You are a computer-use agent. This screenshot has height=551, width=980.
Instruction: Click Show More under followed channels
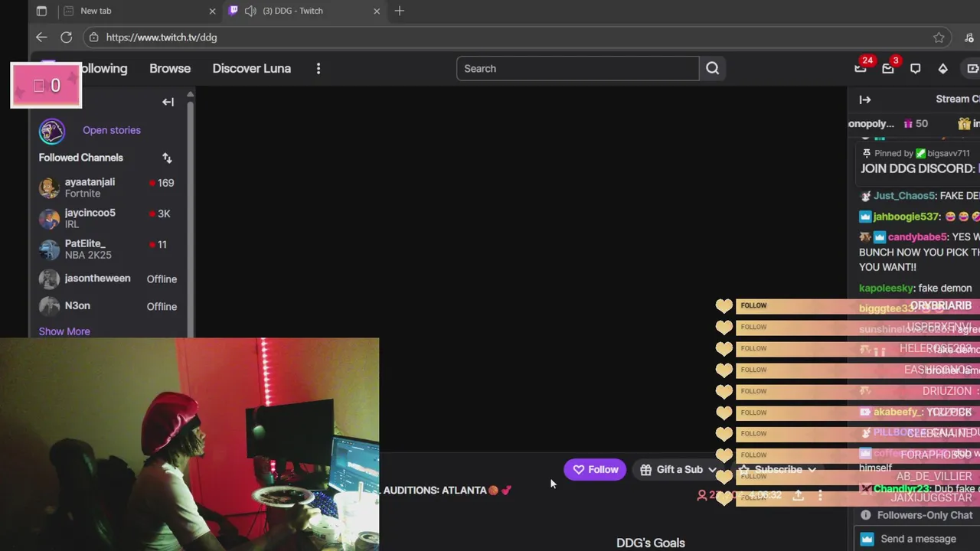(x=64, y=331)
